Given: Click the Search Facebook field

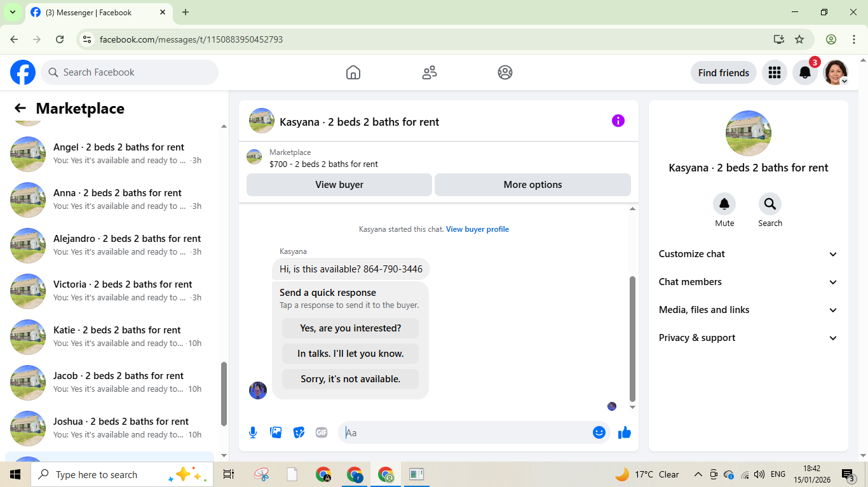Looking at the screenshot, I should [130, 72].
